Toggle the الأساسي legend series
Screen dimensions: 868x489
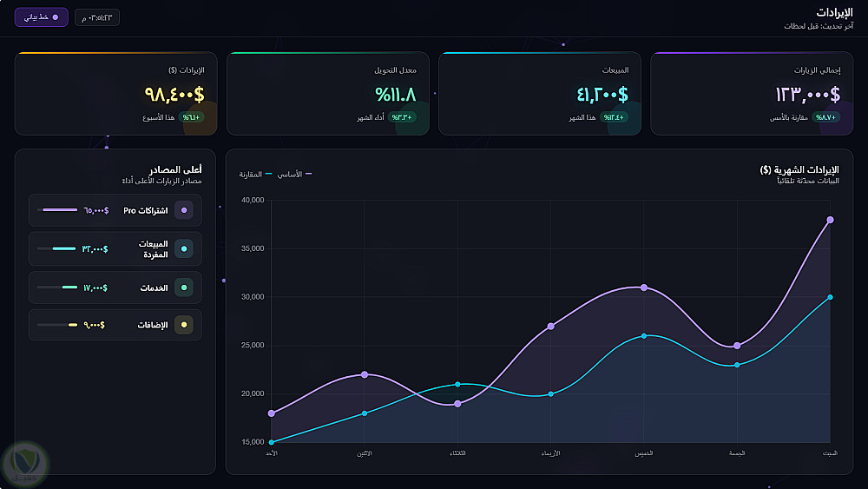(x=294, y=175)
